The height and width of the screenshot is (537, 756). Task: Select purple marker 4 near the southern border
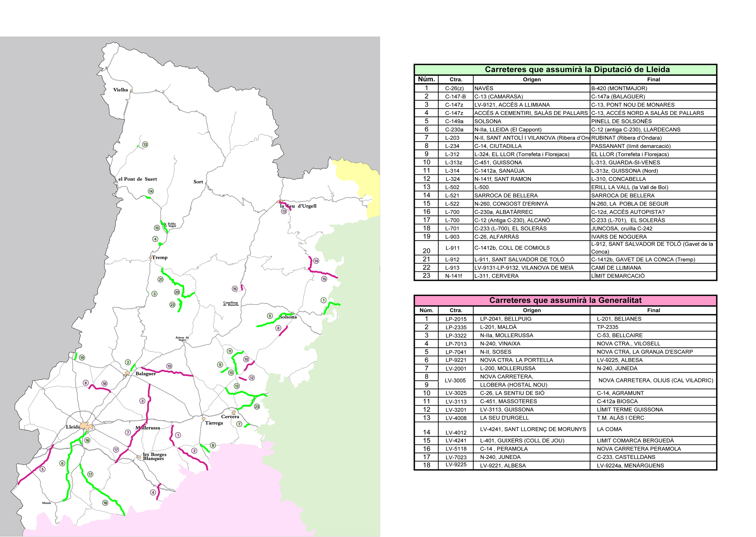pyautogui.click(x=153, y=493)
